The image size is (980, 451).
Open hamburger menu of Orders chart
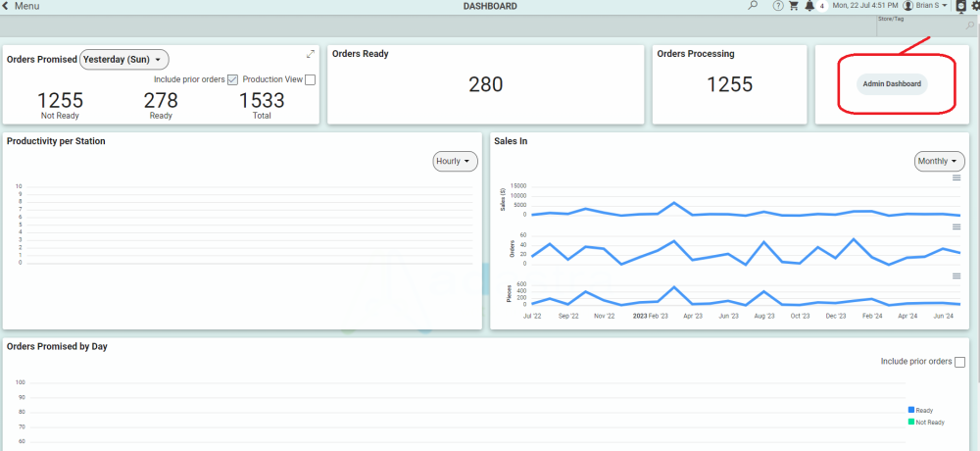(956, 226)
